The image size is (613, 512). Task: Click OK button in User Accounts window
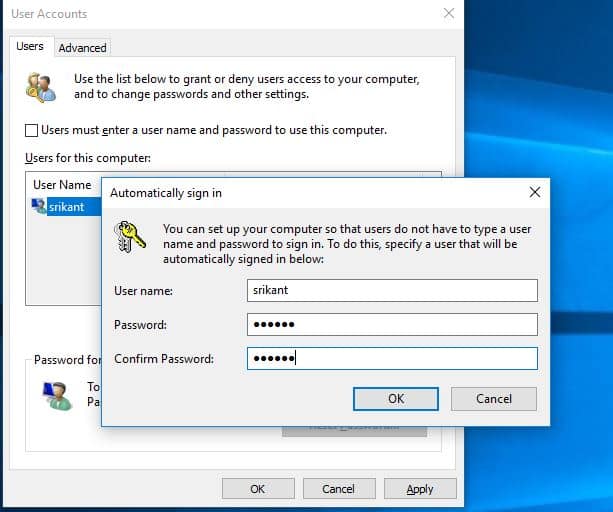(x=258, y=489)
